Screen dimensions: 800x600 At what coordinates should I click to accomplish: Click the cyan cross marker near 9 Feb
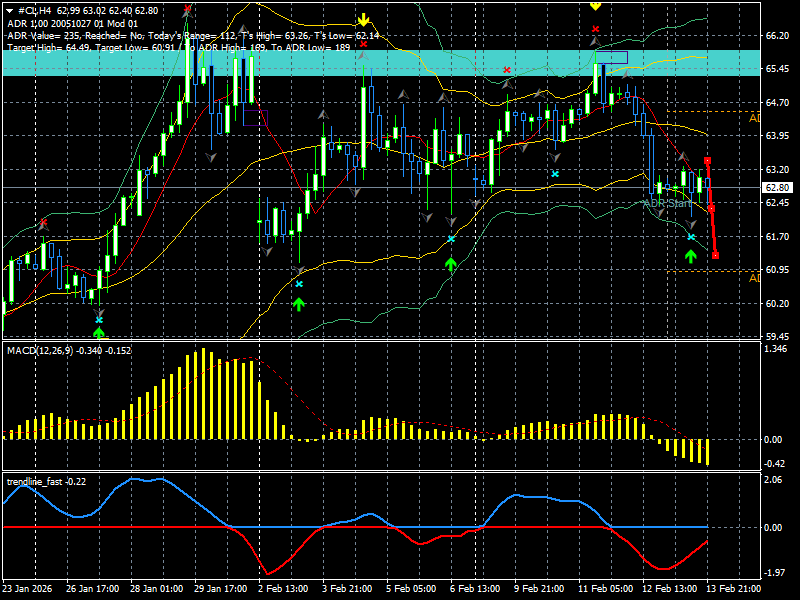click(555, 174)
